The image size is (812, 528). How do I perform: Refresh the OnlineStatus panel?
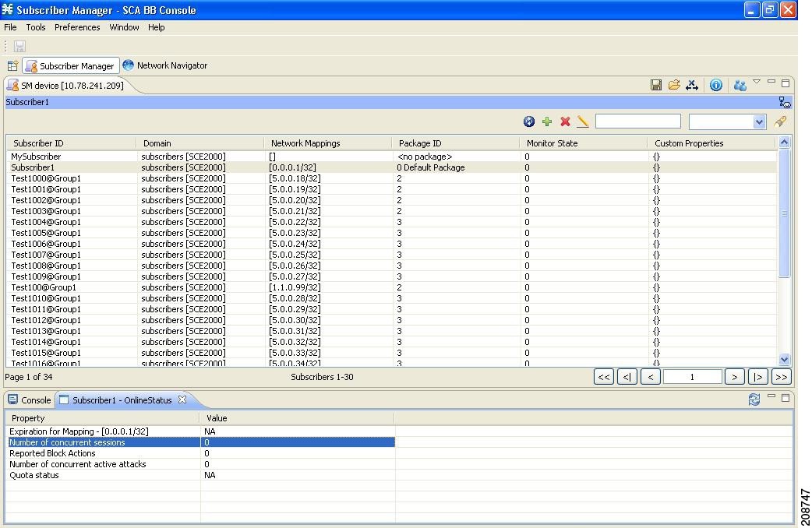(x=754, y=399)
